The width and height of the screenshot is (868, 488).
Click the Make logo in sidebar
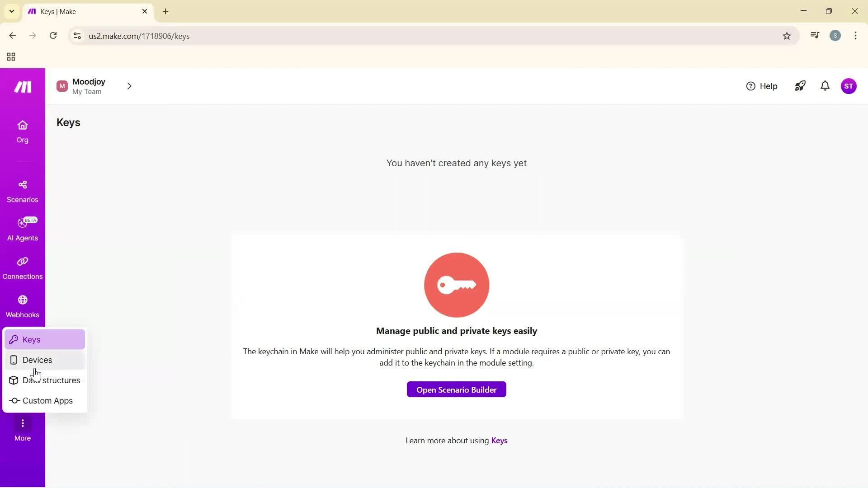pyautogui.click(x=22, y=86)
